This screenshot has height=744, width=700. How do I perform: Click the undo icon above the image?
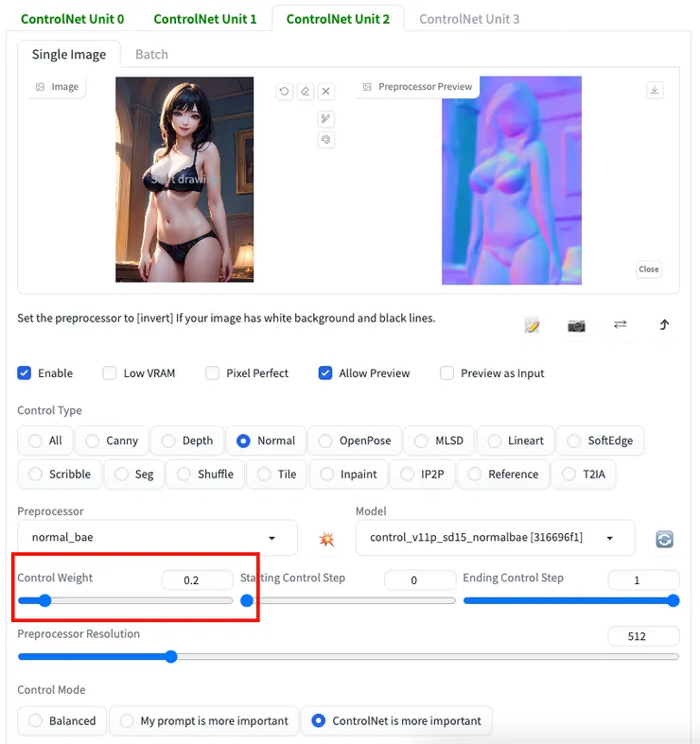pyautogui.click(x=284, y=91)
